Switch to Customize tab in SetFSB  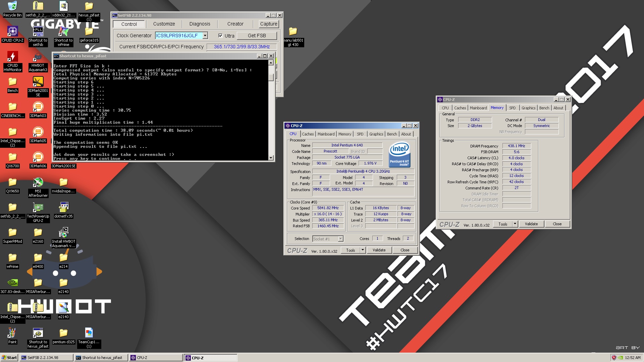point(164,24)
